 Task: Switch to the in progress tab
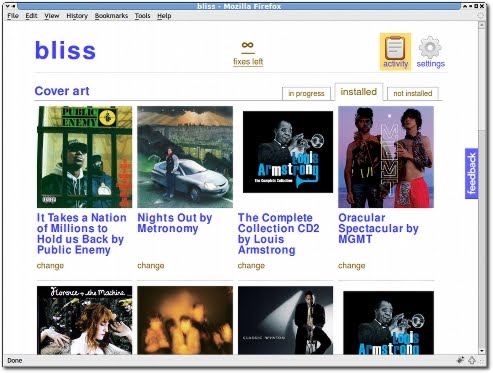[306, 94]
